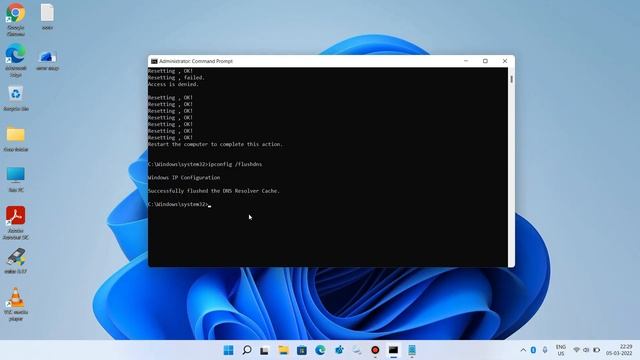Click 'Successfully flushed the DNS Resolver Cache.' line

click(213, 191)
